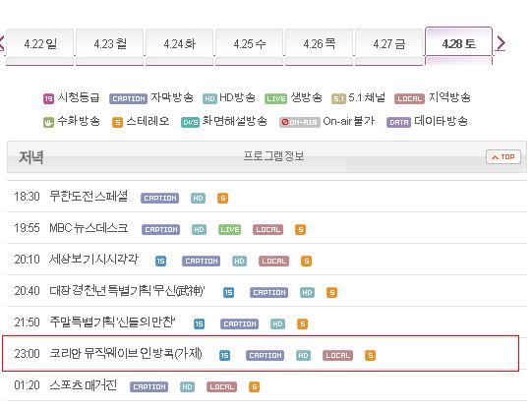Viewport: 532px width, 409px height.
Task: Jump to top with TOP button
Action: tap(503, 157)
